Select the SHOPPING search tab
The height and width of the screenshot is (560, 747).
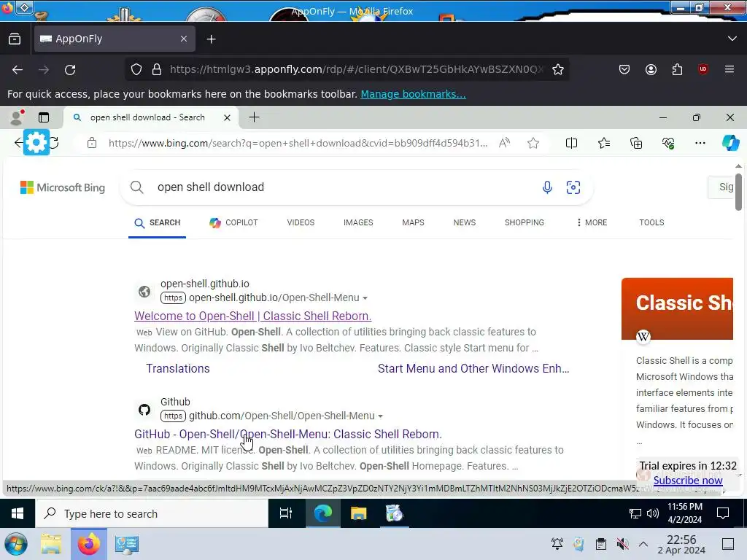point(524,222)
